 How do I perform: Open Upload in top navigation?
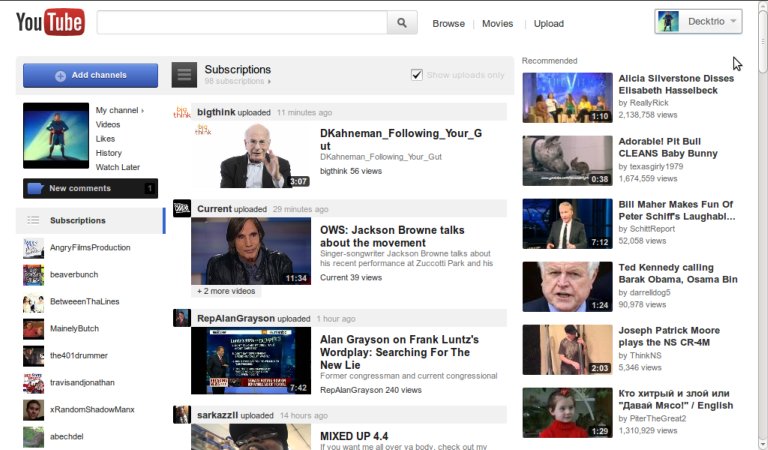coord(549,24)
